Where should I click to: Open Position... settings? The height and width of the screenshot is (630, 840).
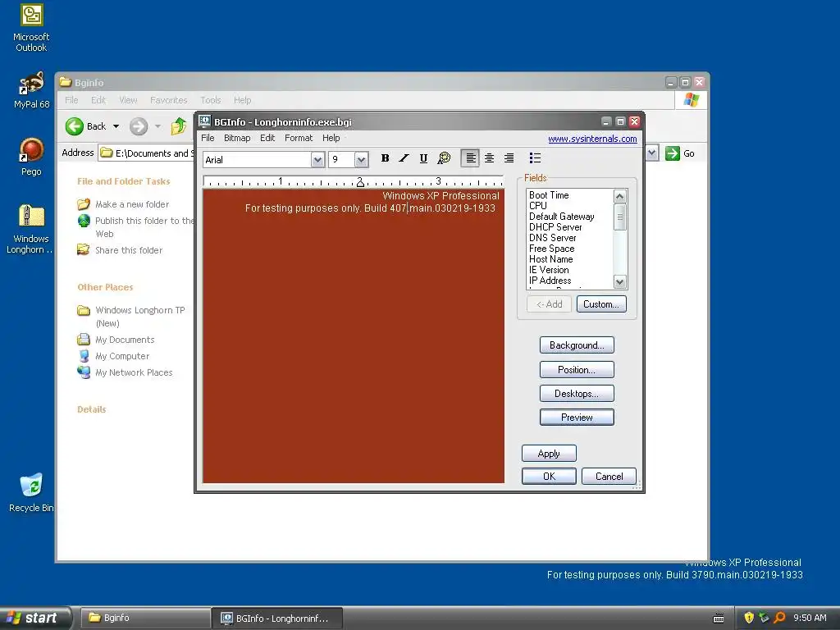(x=577, y=370)
